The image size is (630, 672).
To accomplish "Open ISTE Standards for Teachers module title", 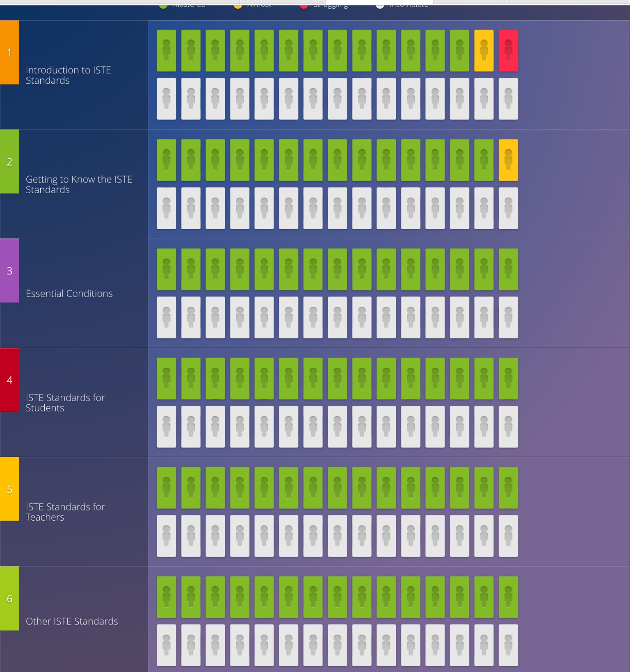I will click(65, 512).
